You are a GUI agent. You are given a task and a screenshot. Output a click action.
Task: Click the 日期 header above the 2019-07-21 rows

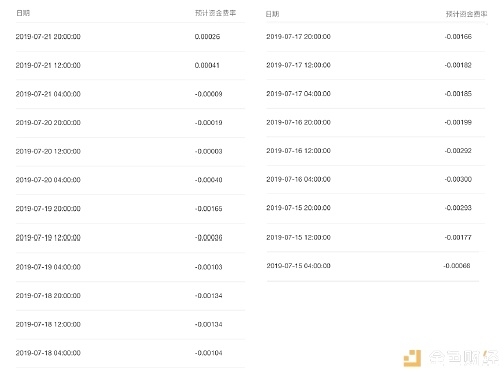(23, 13)
